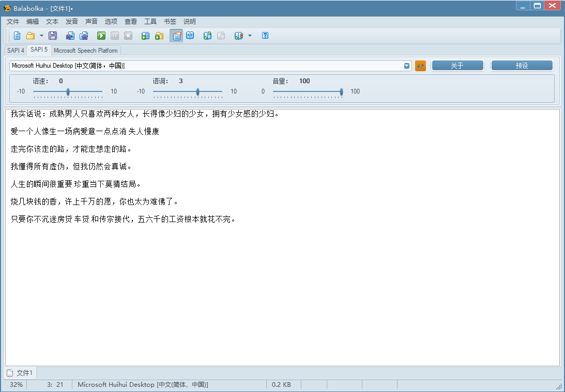Add a bookmark with the green plus book icon
The image size is (565, 392).
pos(207,36)
